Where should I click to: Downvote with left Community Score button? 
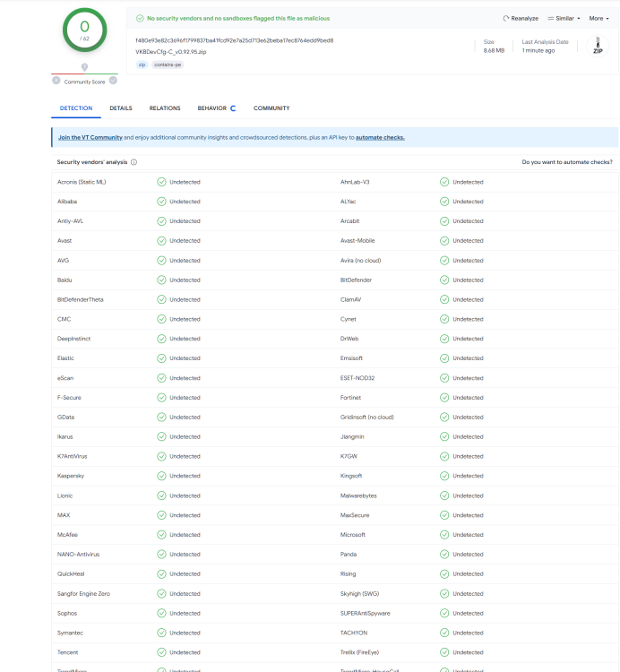click(x=56, y=81)
